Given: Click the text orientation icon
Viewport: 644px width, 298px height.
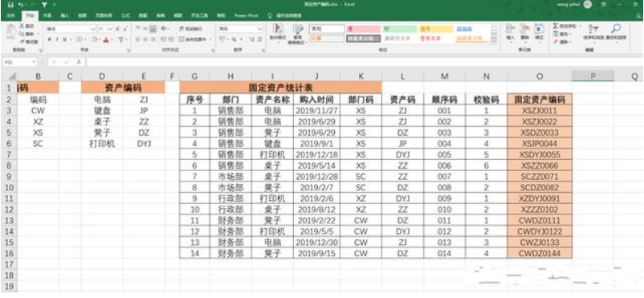Looking at the screenshot, I should click(x=164, y=29).
